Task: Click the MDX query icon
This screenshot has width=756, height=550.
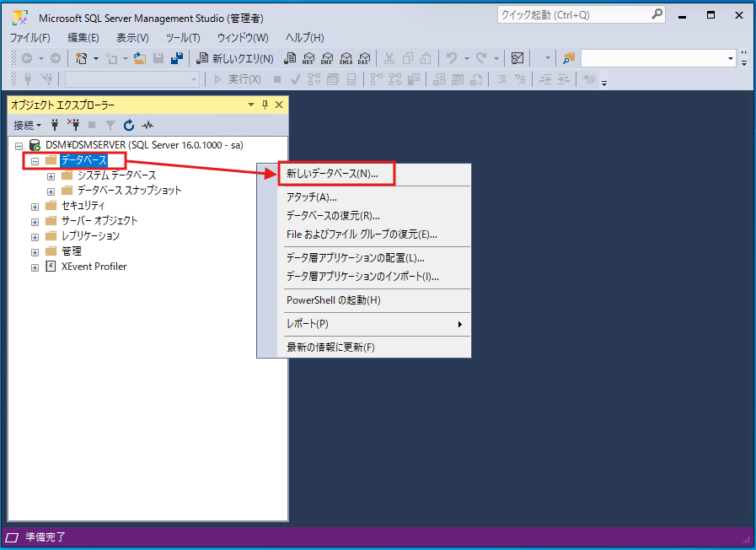Action: pyautogui.click(x=308, y=58)
